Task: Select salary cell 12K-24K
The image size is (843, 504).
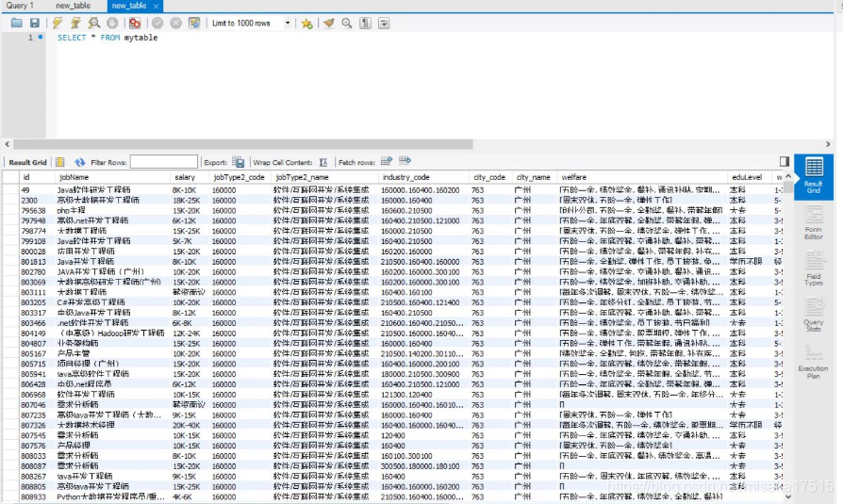Action: [190, 333]
